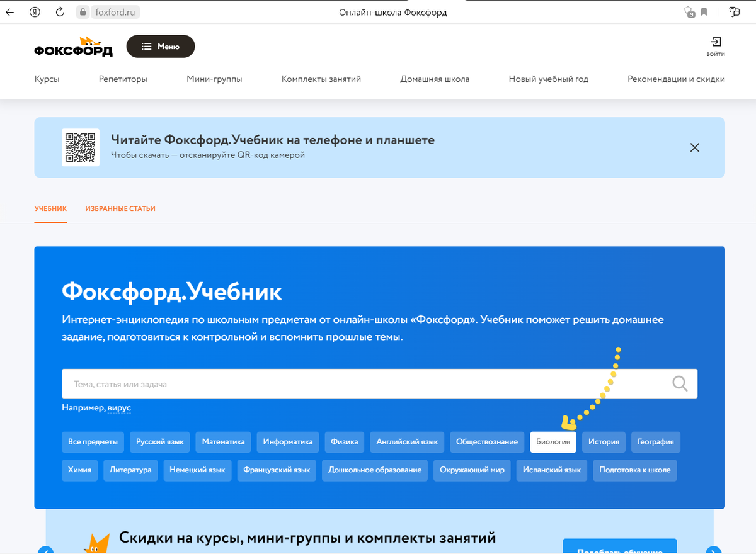This screenshot has height=554, width=756.
Task: Select Обществознание subject
Action: (487, 442)
